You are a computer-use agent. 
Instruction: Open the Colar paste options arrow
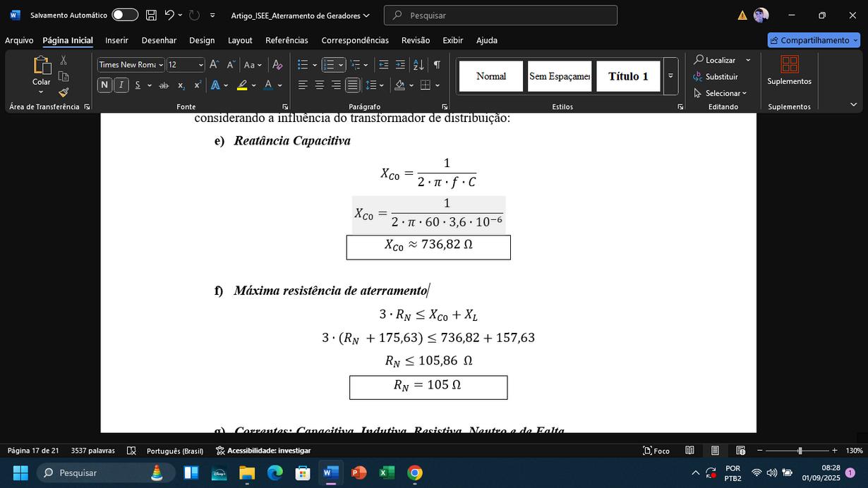[x=41, y=92]
